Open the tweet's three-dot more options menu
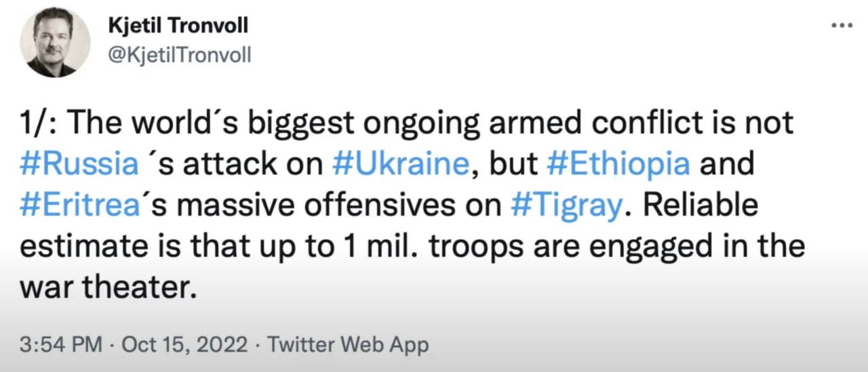This screenshot has height=372, width=868. (x=842, y=25)
